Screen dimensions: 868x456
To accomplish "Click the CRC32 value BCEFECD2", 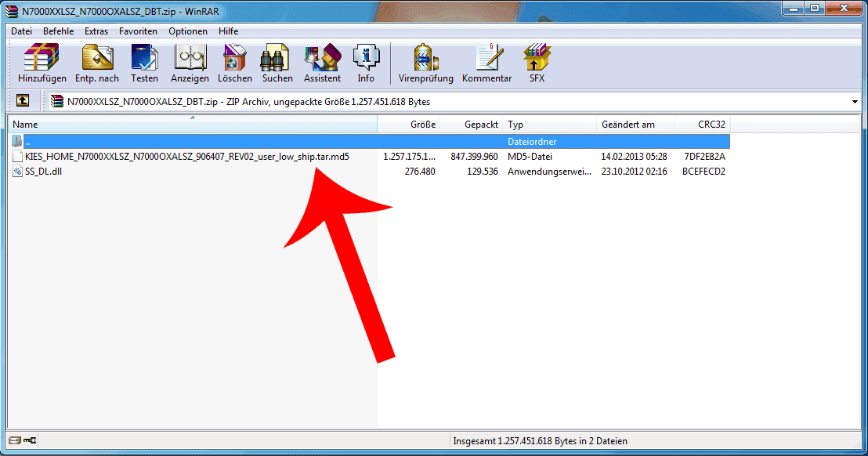I will (703, 172).
